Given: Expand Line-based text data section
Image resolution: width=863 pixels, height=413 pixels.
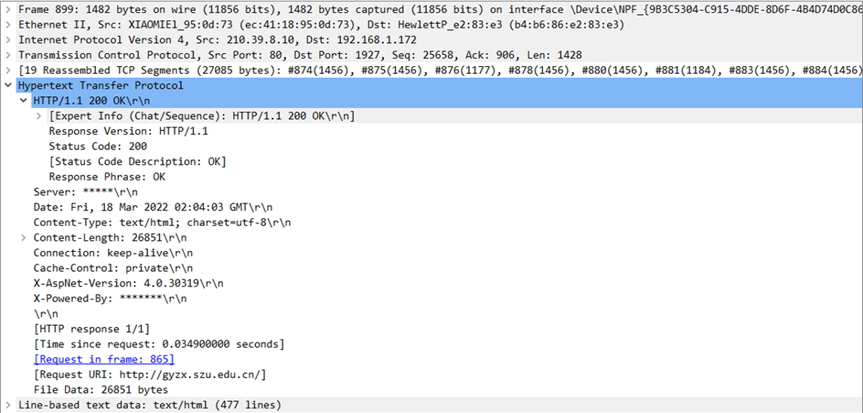Looking at the screenshot, I should pos(8,405).
